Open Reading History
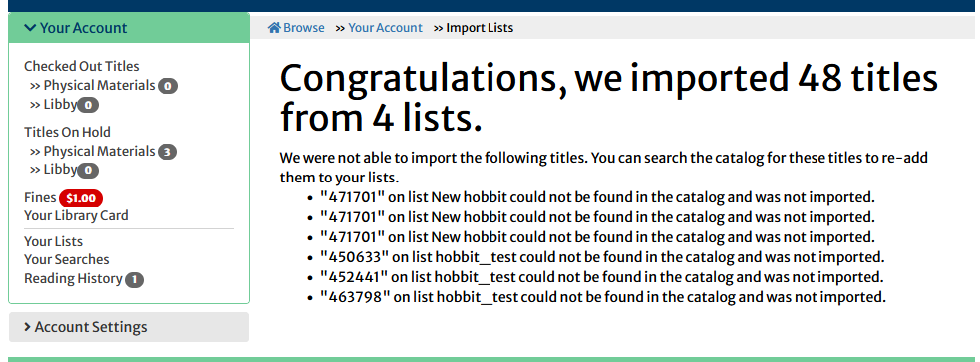Image resolution: width=980 pixels, height=362 pixels. (73, 279)
